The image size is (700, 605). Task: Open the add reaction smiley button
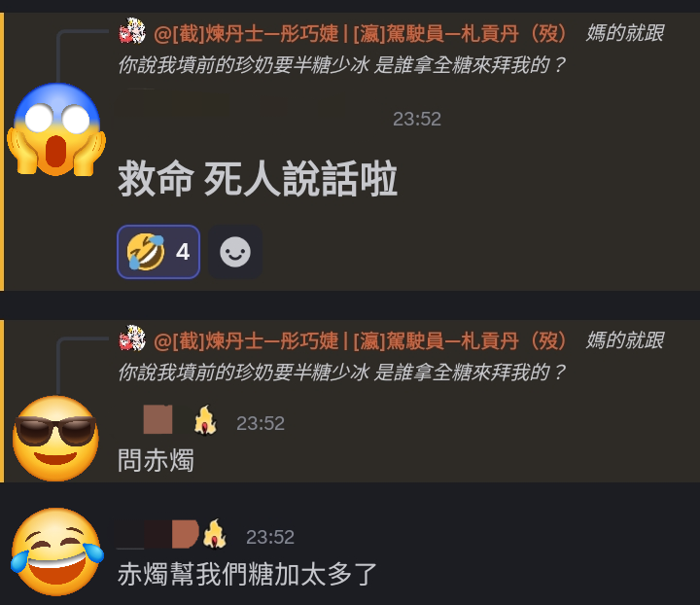point(235,252)
